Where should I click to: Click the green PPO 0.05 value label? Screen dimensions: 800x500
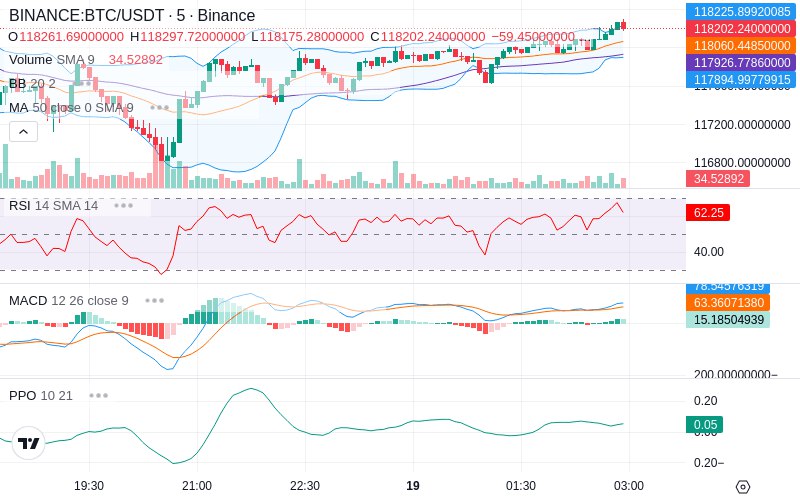(x=704, y=424)
